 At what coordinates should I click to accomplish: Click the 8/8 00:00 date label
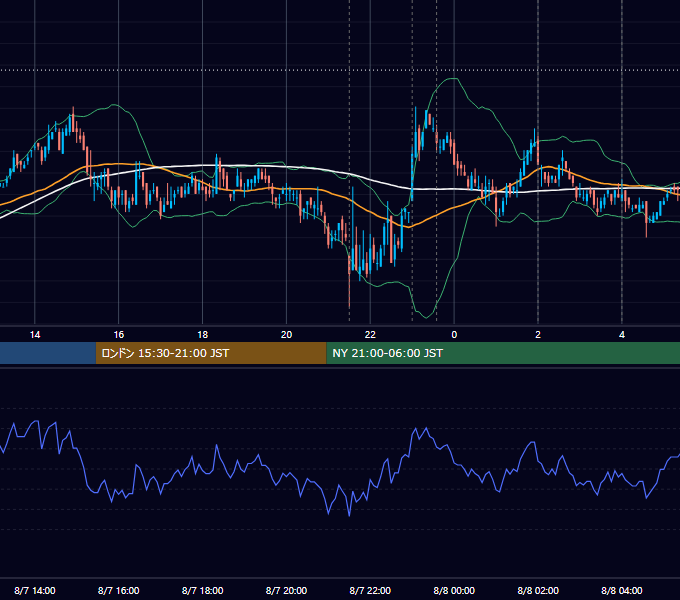(x=454, y=590)
